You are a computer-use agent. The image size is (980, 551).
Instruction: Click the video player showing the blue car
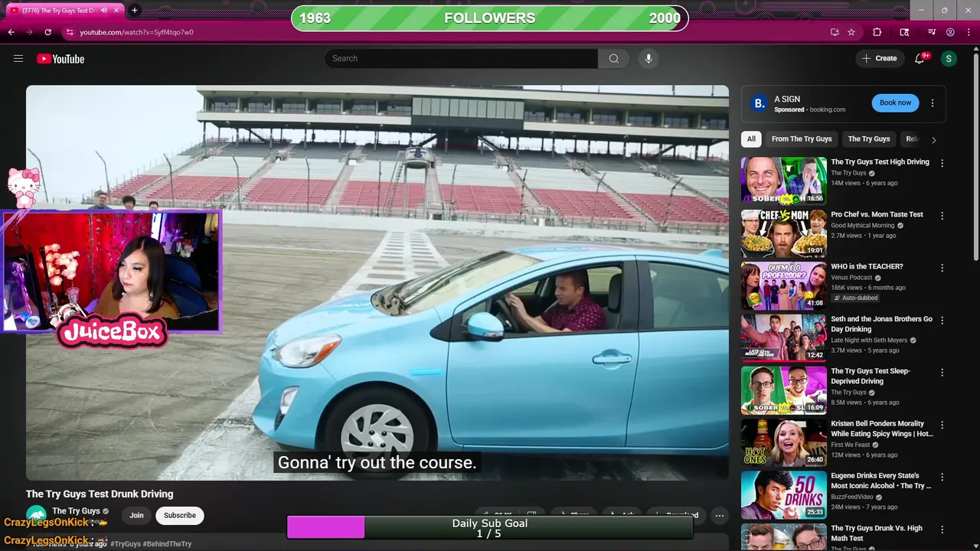pyautogui.click(x=377, y=282)
